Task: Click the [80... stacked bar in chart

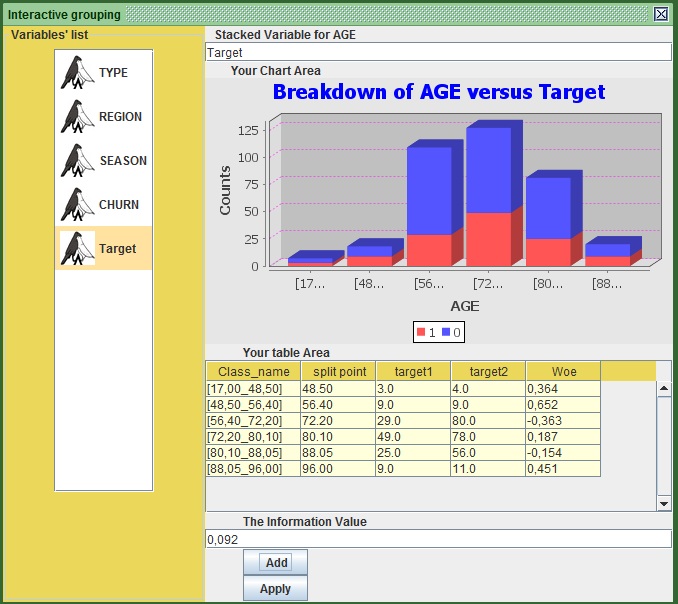Action: (x=554, y=218)
